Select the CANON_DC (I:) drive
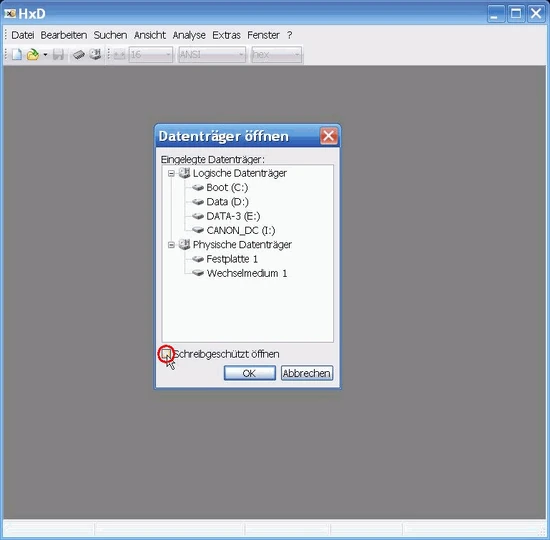Image resolution: width=550 pixels, height=540 pixels. [241, 231]
